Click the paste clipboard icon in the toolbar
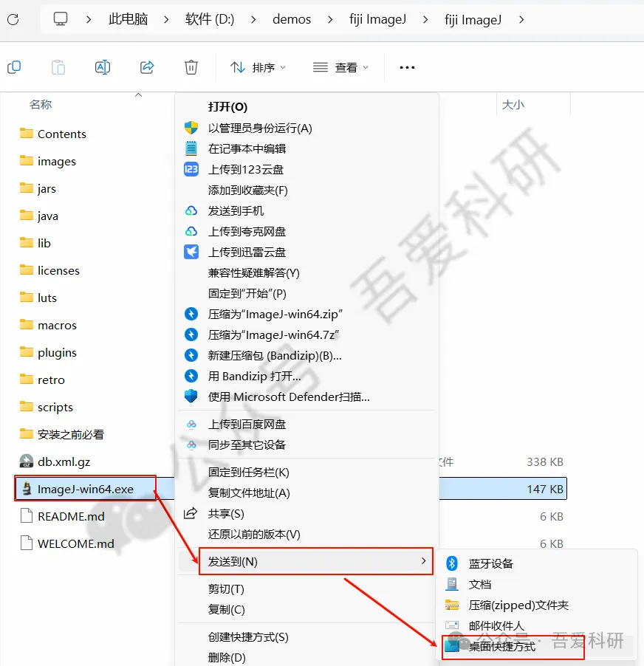The height and width of the screenshot is (666, 644). pos(58,67)
